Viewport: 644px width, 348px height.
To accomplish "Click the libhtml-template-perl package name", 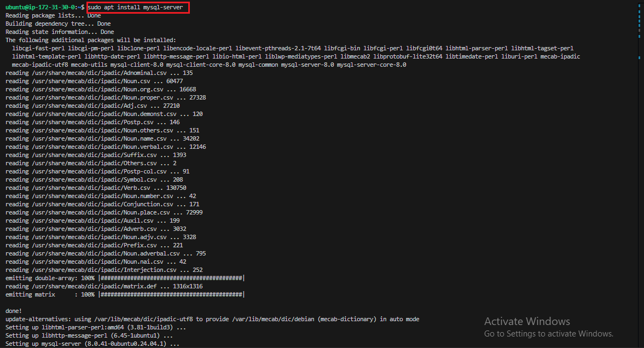I will (47, 57).
